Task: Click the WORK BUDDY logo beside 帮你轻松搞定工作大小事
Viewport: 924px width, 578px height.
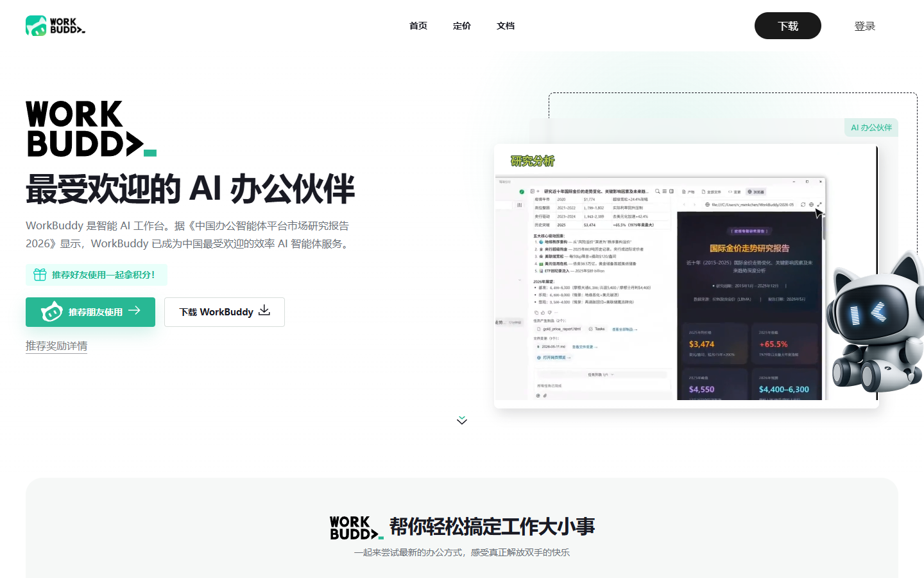Action: pyautogui.click(x=357, y=527)
